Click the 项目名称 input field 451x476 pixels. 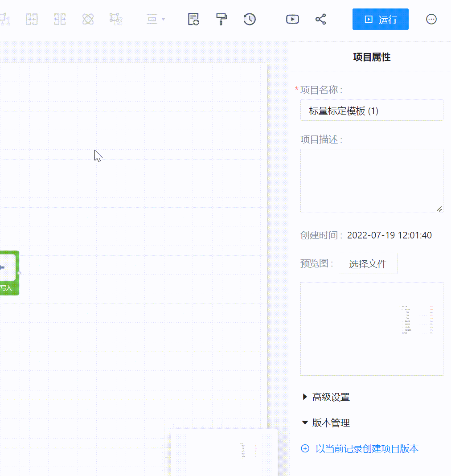click(x=372, y=111)
